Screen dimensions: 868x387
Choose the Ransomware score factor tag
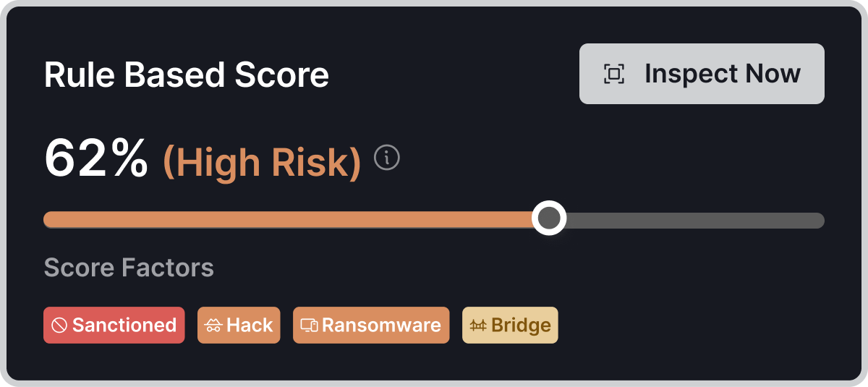[371, 326]
